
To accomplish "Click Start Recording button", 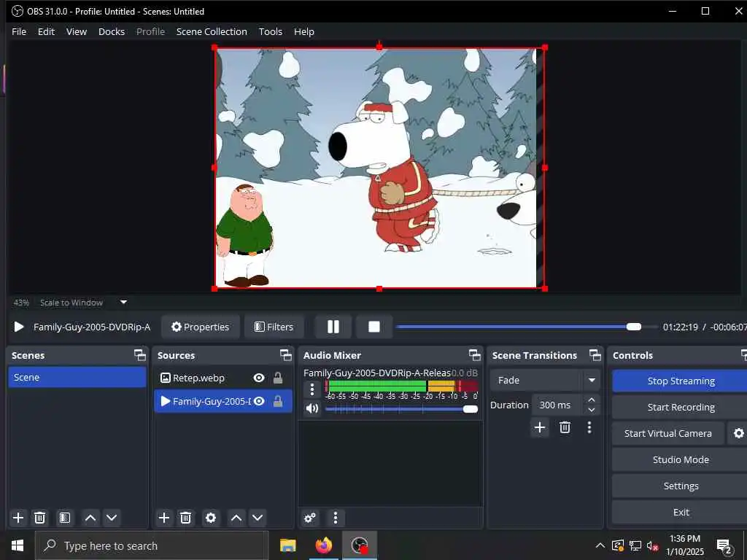I will pyautogui.click(x=681, y=407).
